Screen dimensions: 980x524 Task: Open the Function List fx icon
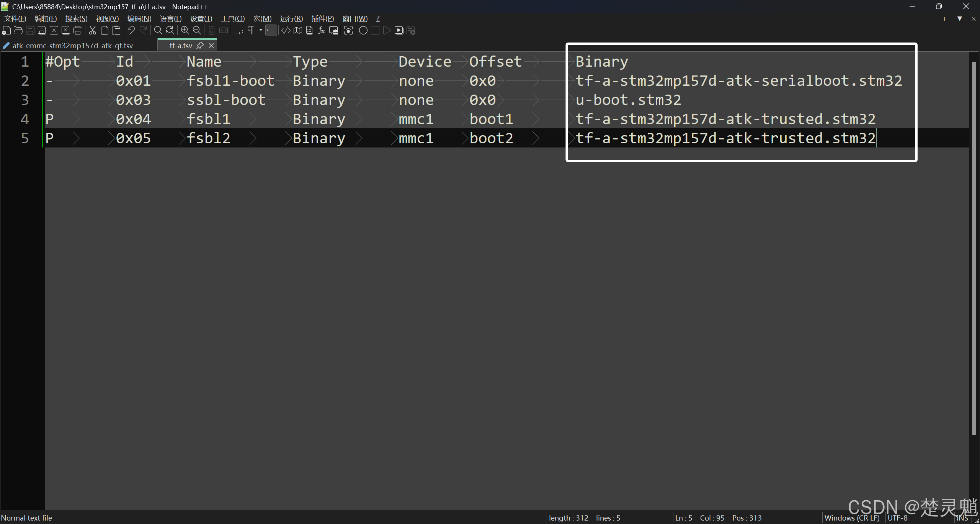(x=322, y=31)
